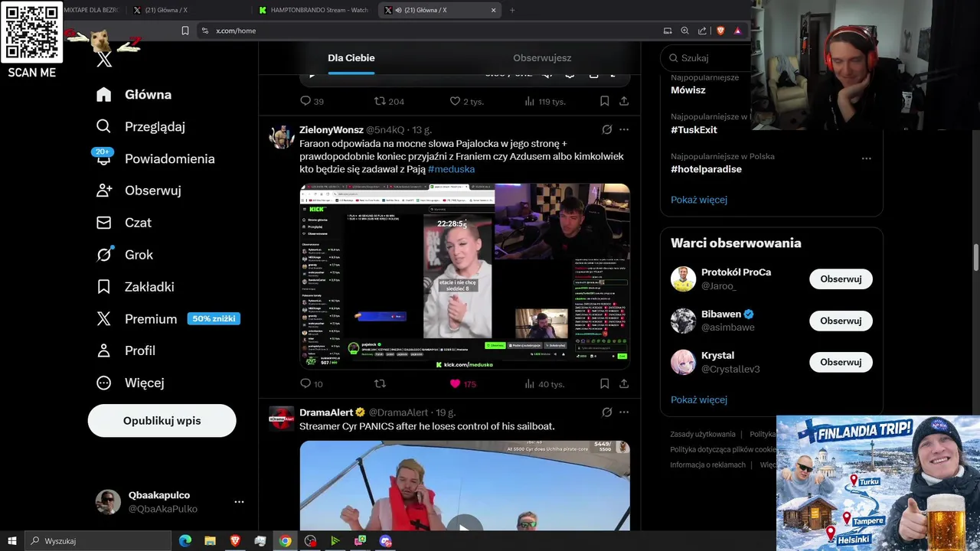Click Opublikuj wpis button

(162, 421)
